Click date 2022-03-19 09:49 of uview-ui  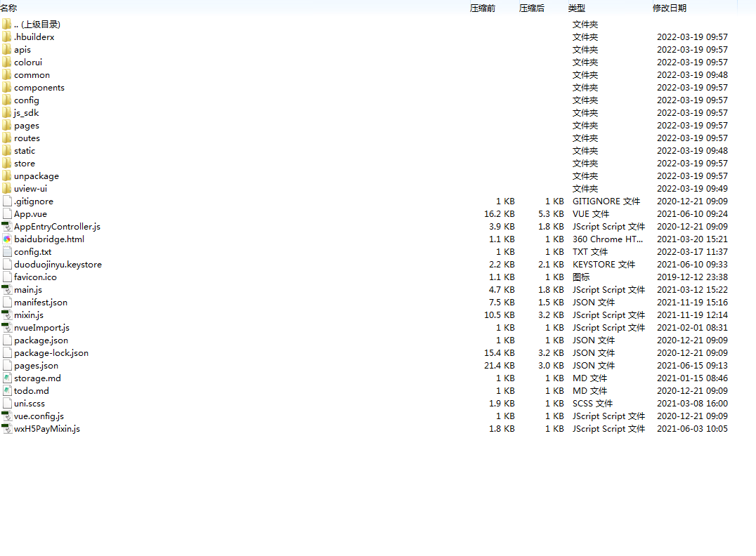click(692, 188)
